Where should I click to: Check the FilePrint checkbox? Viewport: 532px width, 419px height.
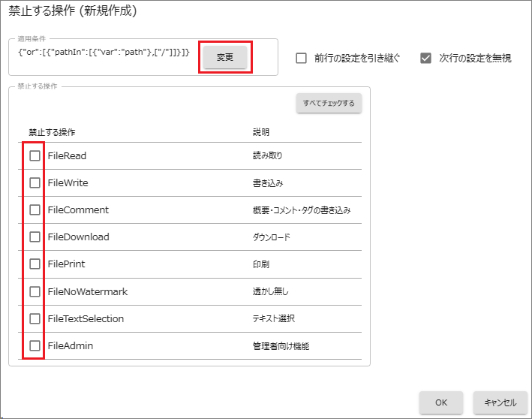point(35,264)
